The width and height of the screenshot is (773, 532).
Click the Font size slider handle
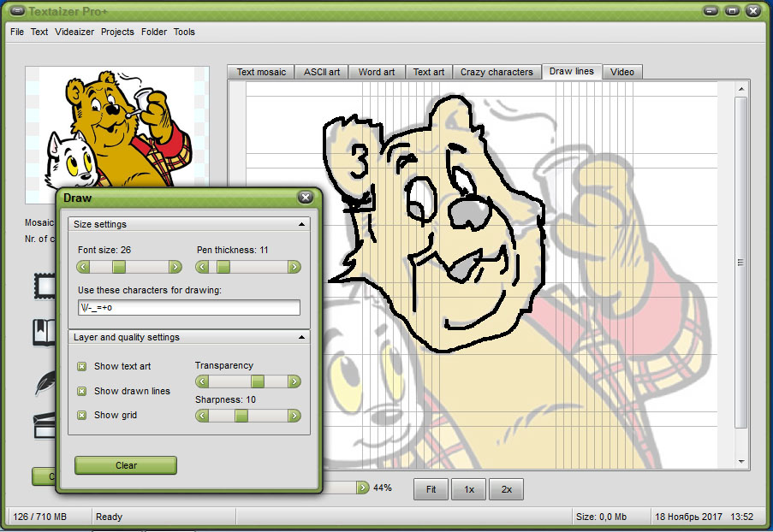119,267
